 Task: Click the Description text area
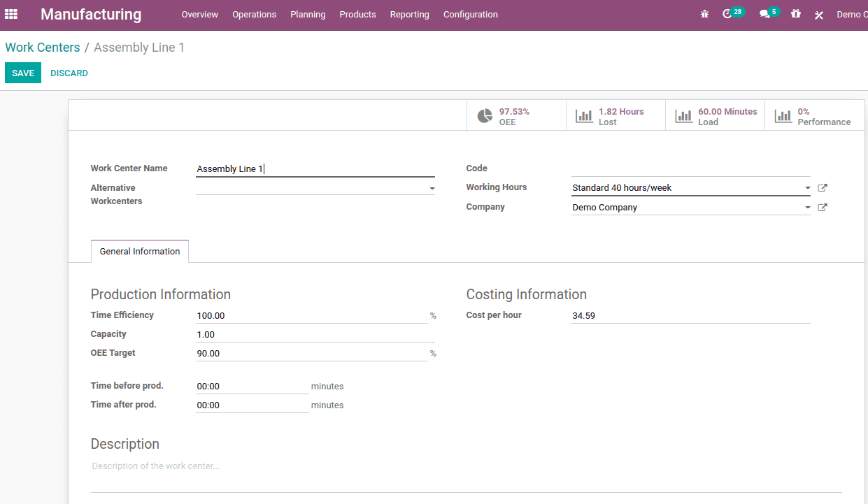click(467, 475)
